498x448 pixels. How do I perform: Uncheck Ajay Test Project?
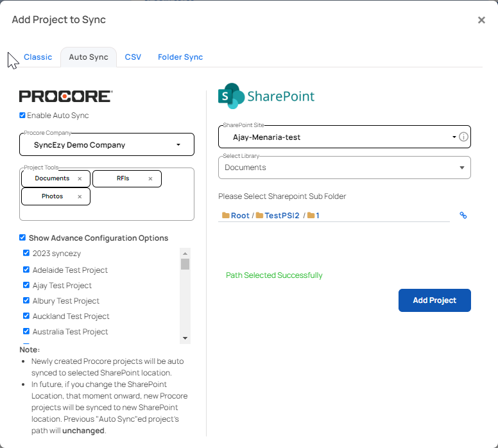[x=26, y=285]
